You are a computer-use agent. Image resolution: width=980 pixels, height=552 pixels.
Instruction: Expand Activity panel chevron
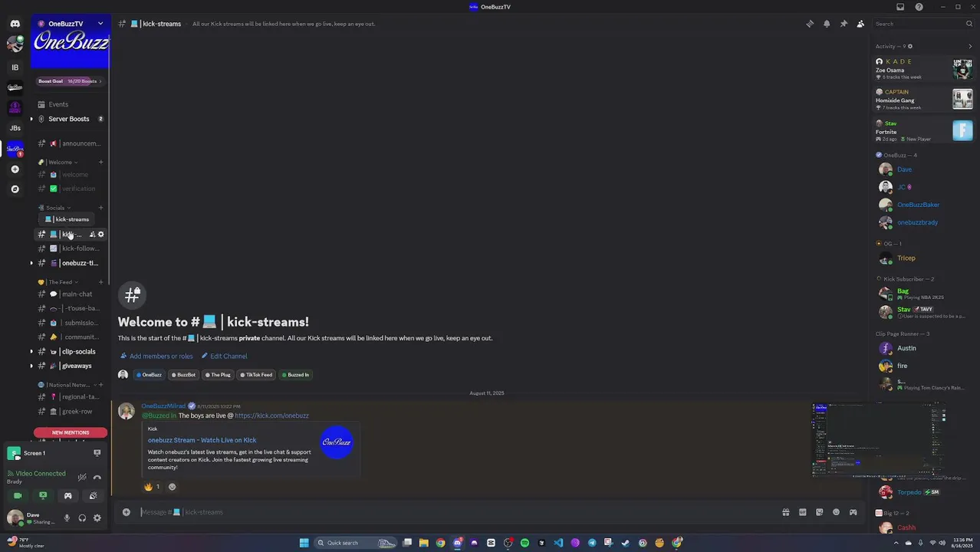[970, 46]
